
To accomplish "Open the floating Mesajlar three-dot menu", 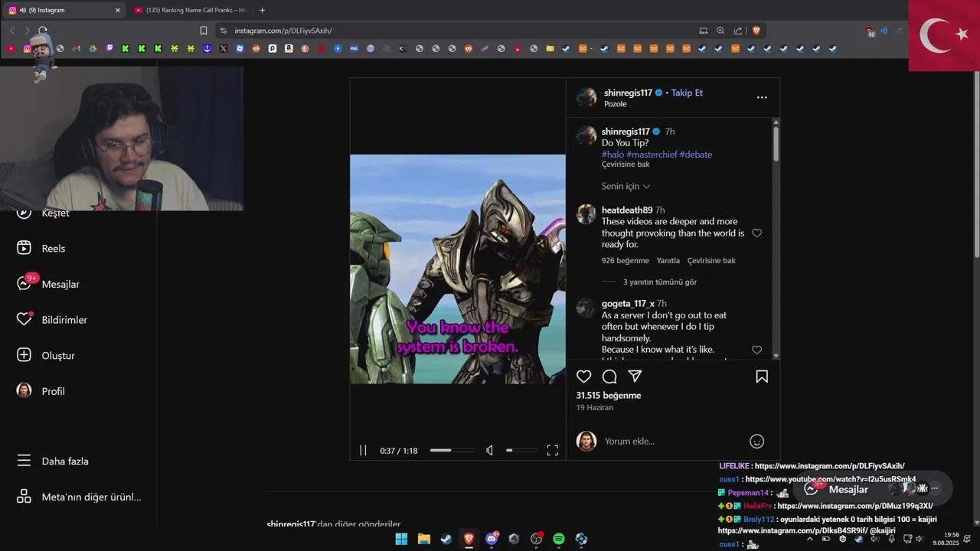I will (x=934, y=488).
